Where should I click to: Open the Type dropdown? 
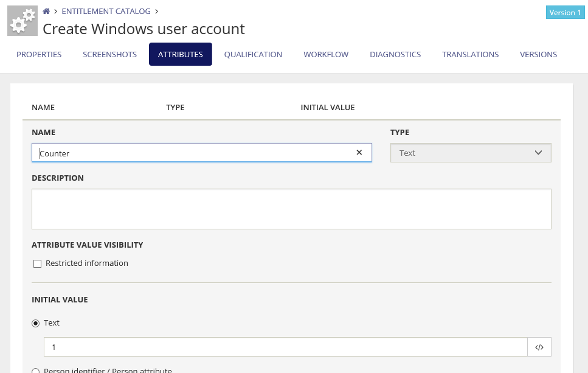coord(470,153)
